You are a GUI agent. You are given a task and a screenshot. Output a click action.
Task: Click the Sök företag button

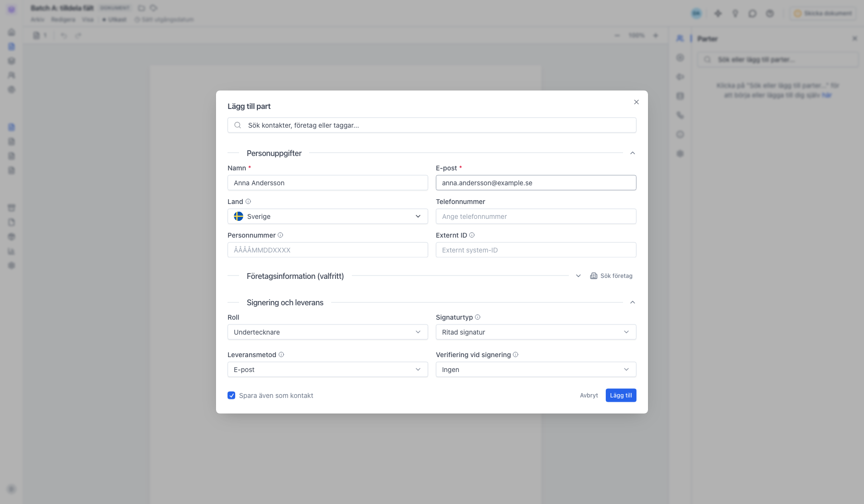point(611,276)
